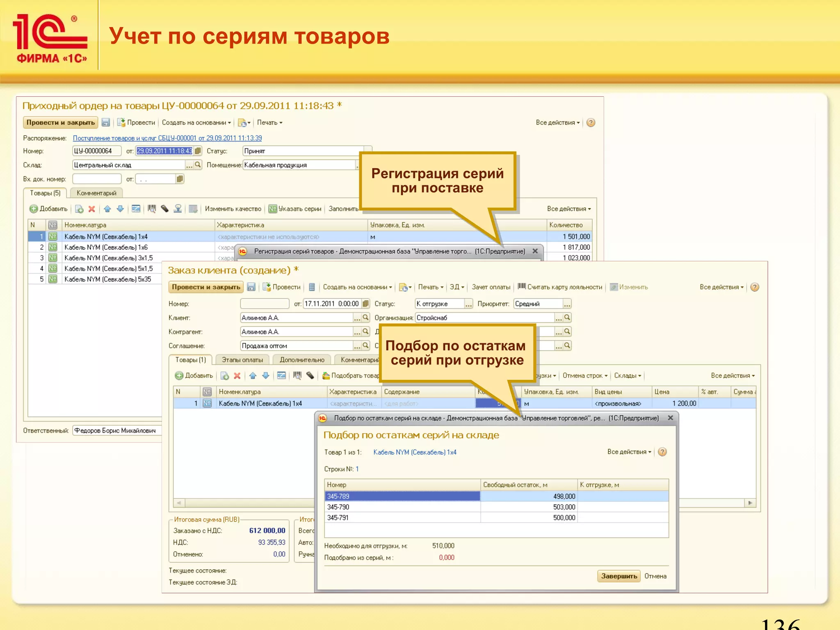Expand Печать menu in customer order
Viewport: 840px width, 630px height.
[431, 287]
